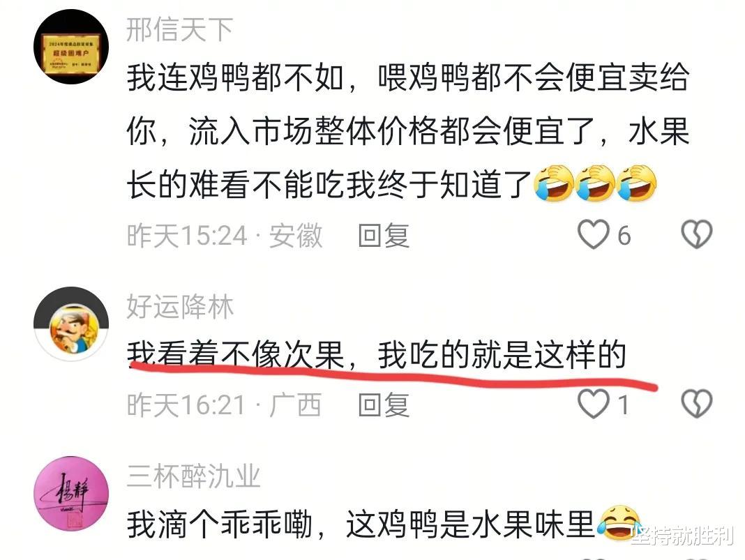Tap laughing emoji after 水果味里

pyautogui.click(x=621, y=522)
